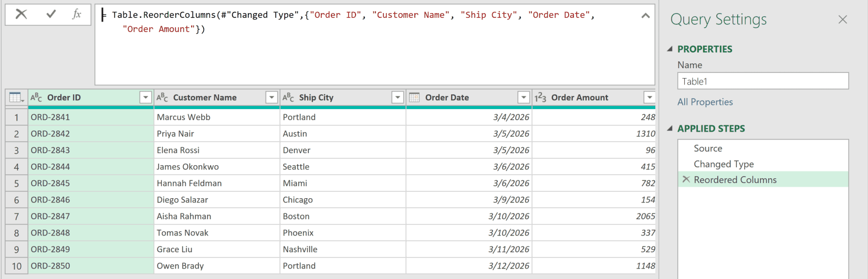868x279 pixels.
Task: Click the Order Date cell 3/9/2026
Action: point(469,200)
